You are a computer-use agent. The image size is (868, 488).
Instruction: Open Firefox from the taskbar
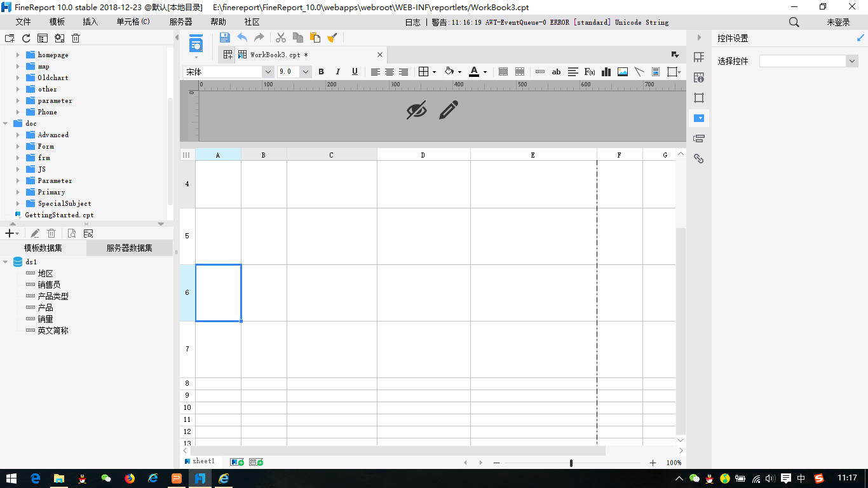130,478
